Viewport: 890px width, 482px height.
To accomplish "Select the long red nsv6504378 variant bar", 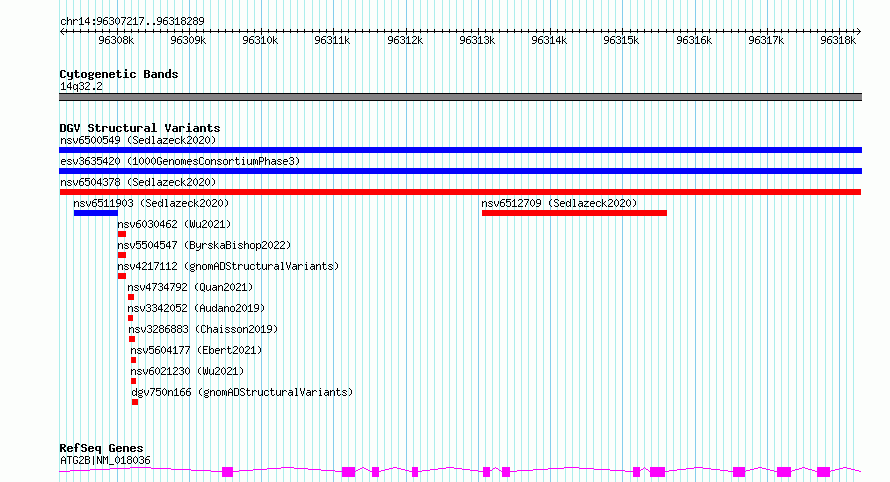I will (x=460, y=192).
